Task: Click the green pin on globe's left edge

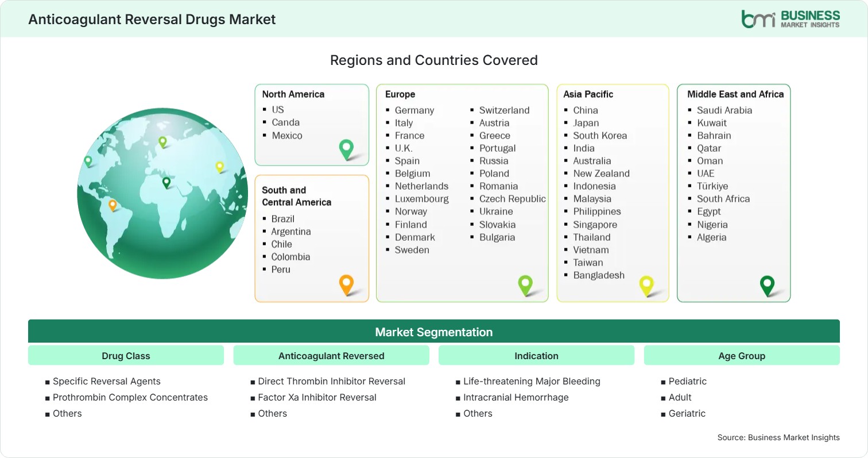Action: click(88, 161)
